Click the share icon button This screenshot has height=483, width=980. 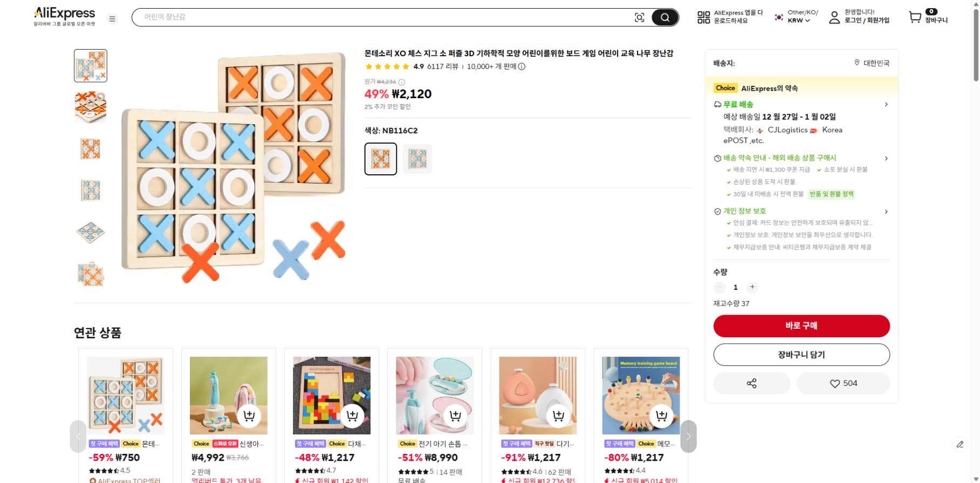pyautogui.click(x=751, y=383)
